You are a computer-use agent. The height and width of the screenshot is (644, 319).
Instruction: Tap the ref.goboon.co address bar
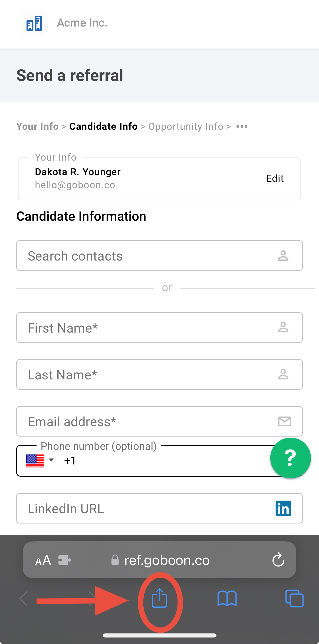point(159,560)
